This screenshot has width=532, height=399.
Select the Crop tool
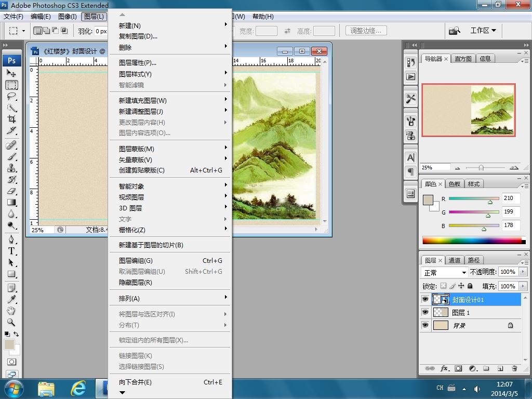point(11,119)
